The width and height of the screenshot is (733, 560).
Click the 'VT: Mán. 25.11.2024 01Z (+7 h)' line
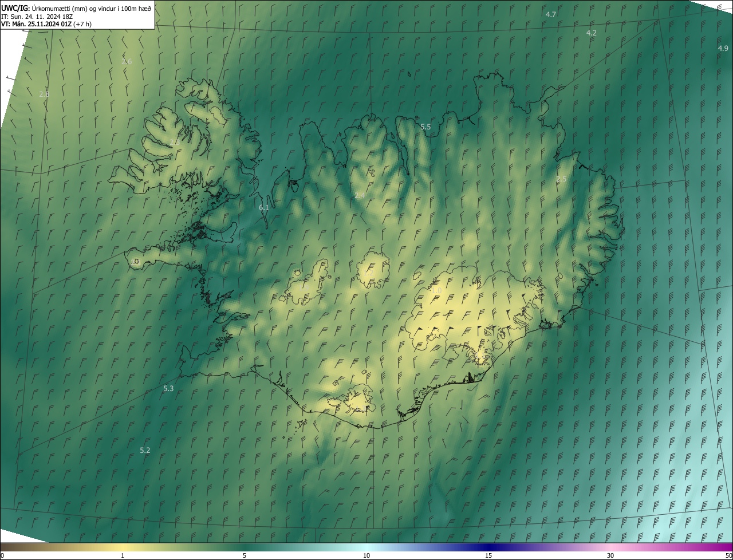tap(46, 24)
